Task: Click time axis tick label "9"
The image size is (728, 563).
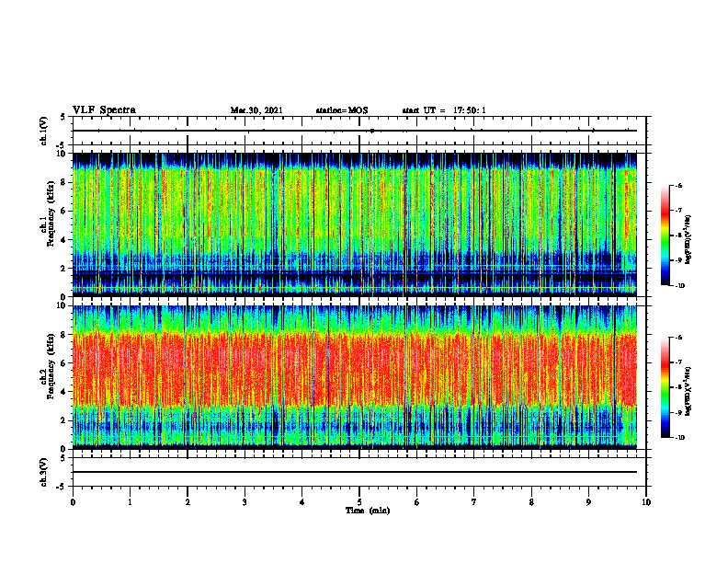Action: (588, 502)
